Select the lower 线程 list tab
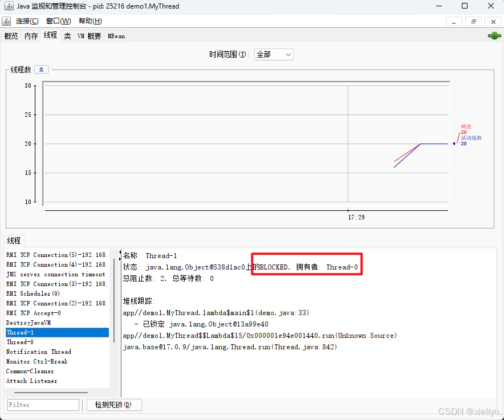This screenshot has height=420, width=504. [14, 240]
